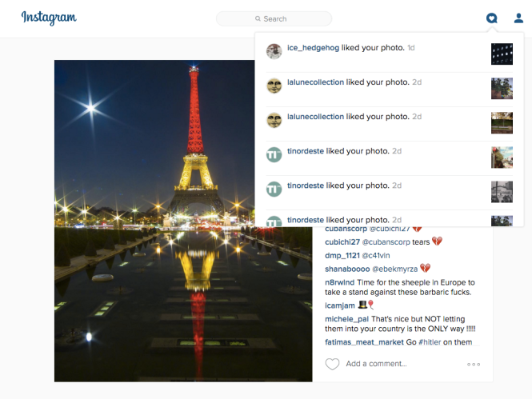
Task: Click the activity heart notification icon
Action: click(492, 18)
